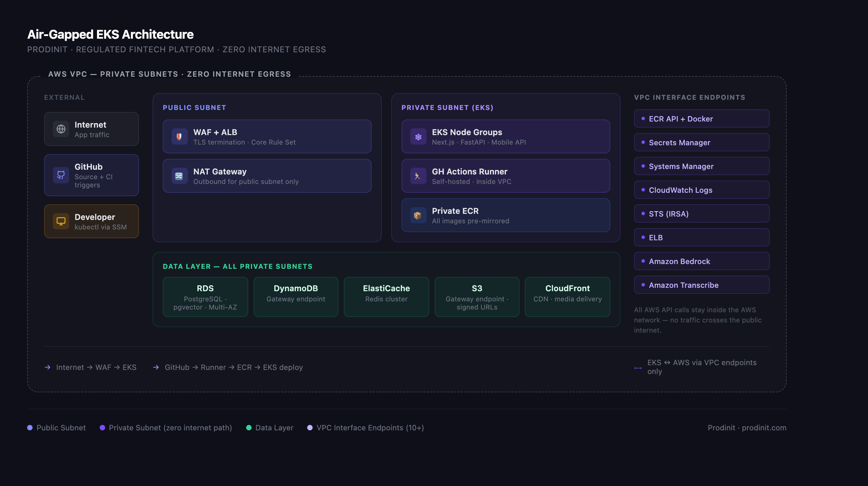Open the CloudFront CDN card

click(568, 297)
